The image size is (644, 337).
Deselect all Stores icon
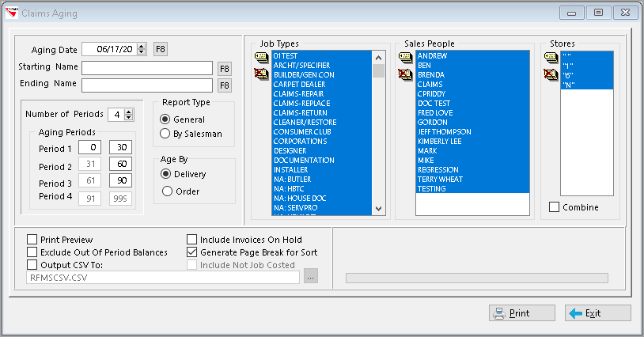(x=551, y=74)
